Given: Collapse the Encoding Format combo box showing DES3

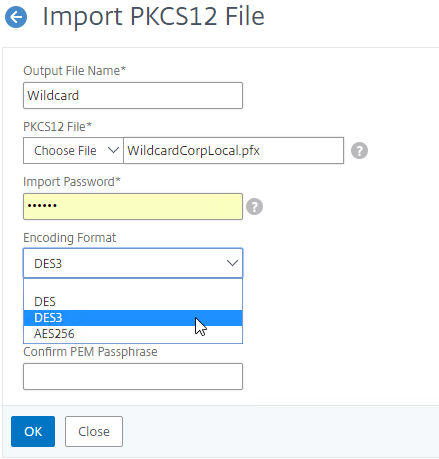Looking at the screenshot, I should pos(133,263).
